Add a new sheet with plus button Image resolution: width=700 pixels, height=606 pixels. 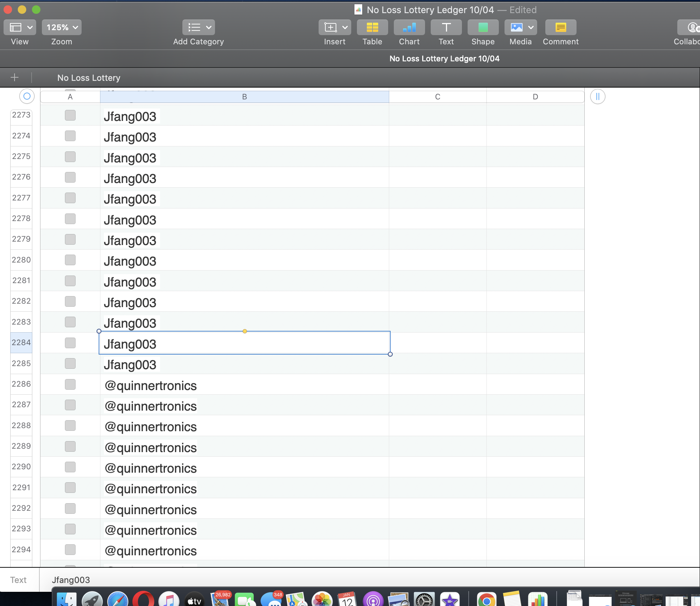pyautogui.click(x=15, y=77)
